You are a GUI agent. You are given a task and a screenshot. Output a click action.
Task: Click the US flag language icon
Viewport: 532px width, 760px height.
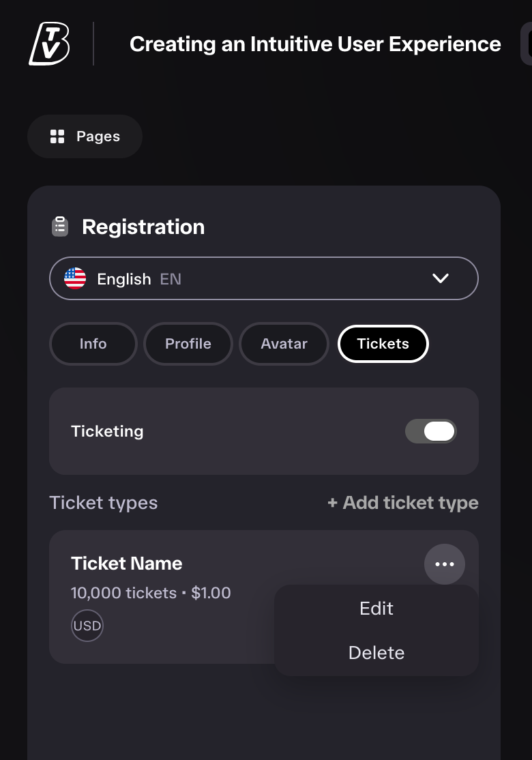tap(75, 279)
